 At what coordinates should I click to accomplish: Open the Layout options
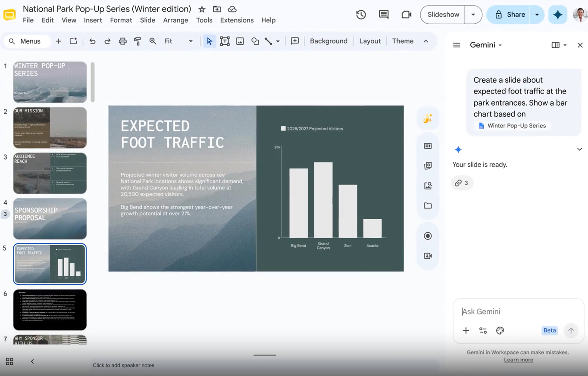coord(370,41)
